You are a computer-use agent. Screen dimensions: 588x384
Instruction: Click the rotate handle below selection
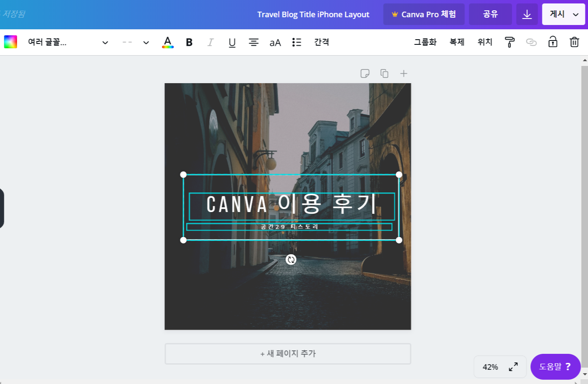pos(291,259)
